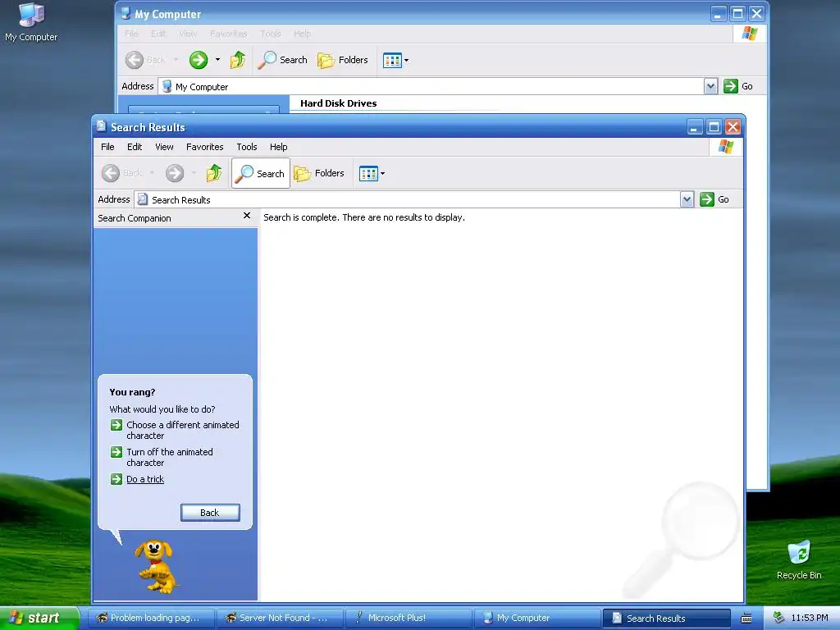Click the Do a trick link
This screenshot has width=840, height=630.
(x=145, y=479)
